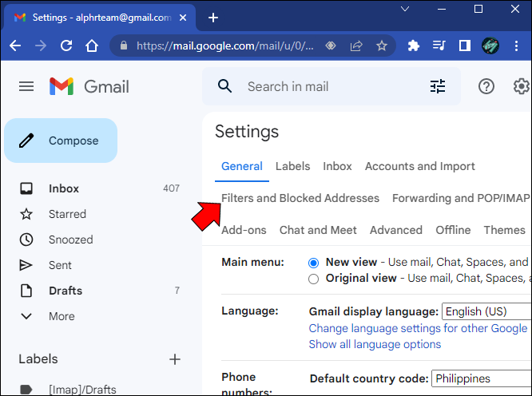Create new label with plus icon

(175, 359)
